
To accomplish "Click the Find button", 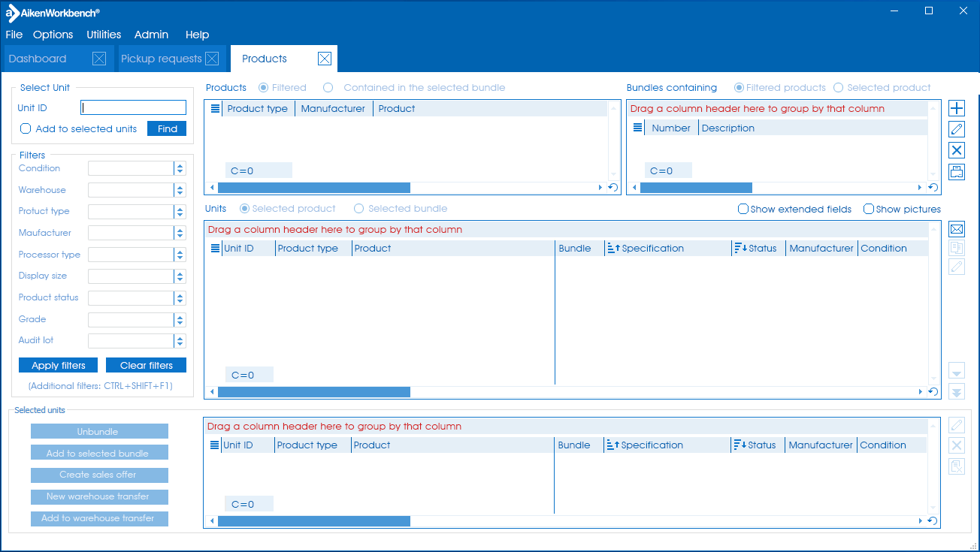I will click(167, 128).
